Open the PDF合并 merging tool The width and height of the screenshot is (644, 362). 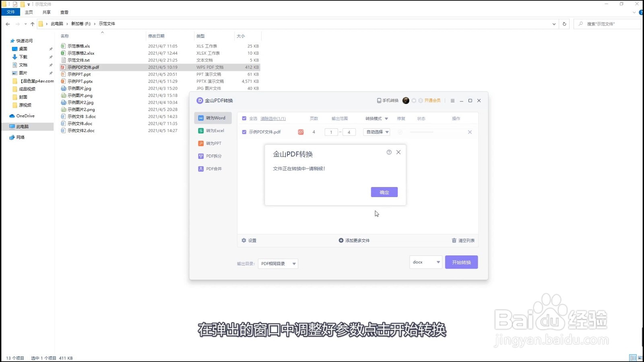[x=212, y=169]
